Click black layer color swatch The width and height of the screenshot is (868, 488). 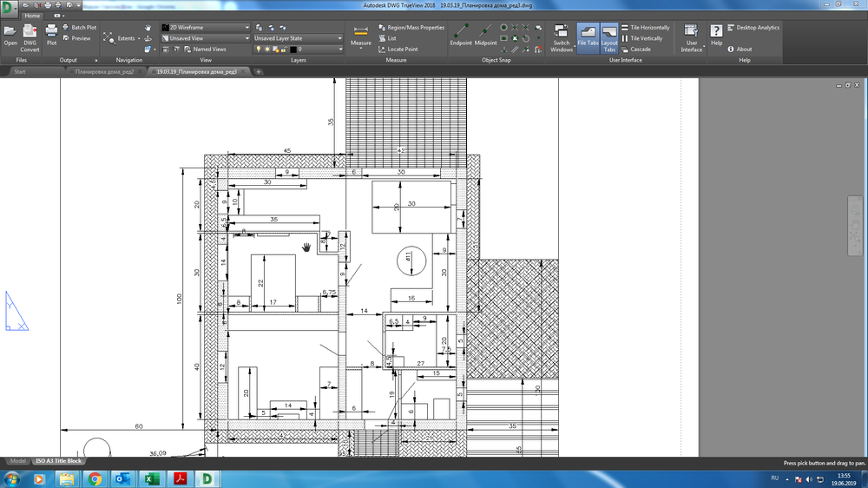(x=293, y=49)
